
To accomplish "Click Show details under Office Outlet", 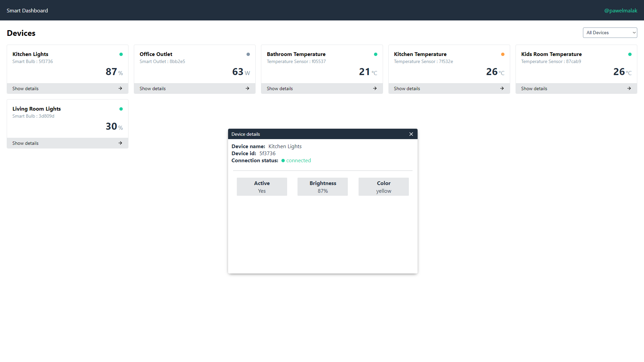I will point(153,88).
